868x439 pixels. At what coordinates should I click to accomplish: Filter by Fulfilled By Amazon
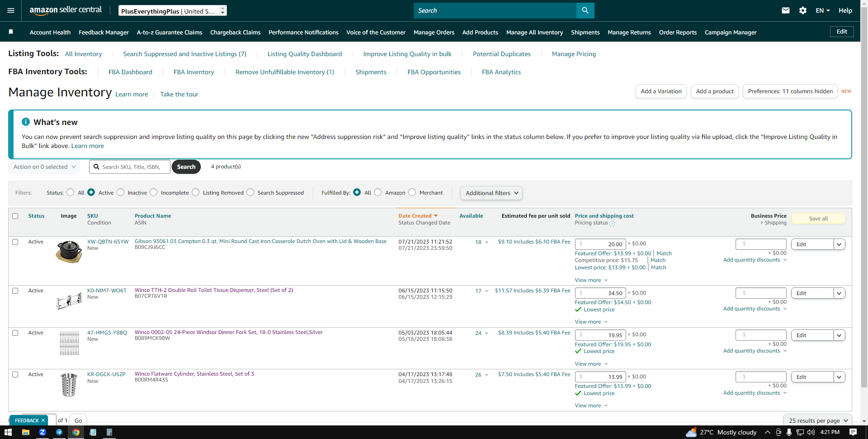click(x=378, y=192)
